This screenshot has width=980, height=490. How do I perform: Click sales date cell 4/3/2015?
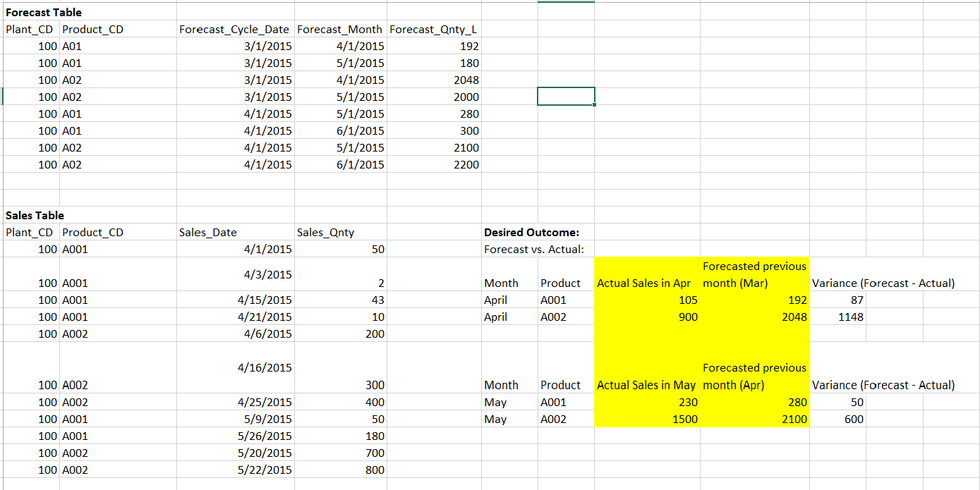(235, 274)
